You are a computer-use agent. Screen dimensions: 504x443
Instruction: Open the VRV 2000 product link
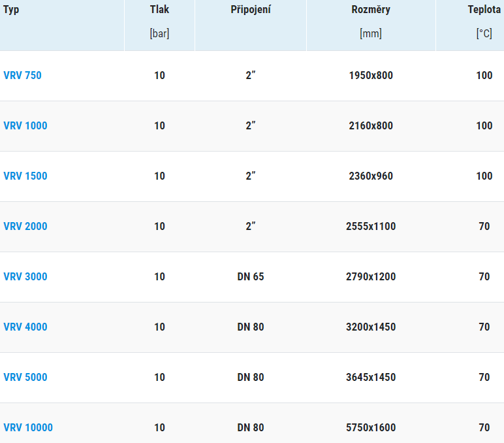25,227
